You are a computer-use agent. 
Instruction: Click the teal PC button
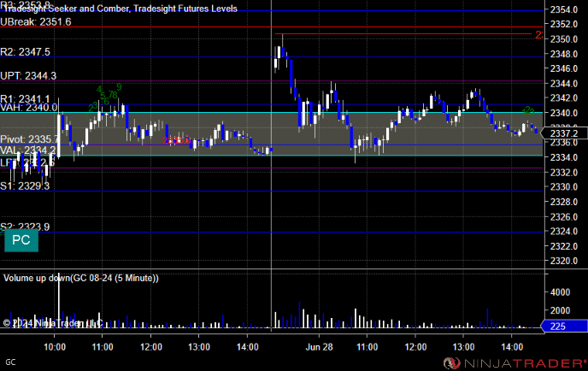pyautogui.click(x=21, y=240)
